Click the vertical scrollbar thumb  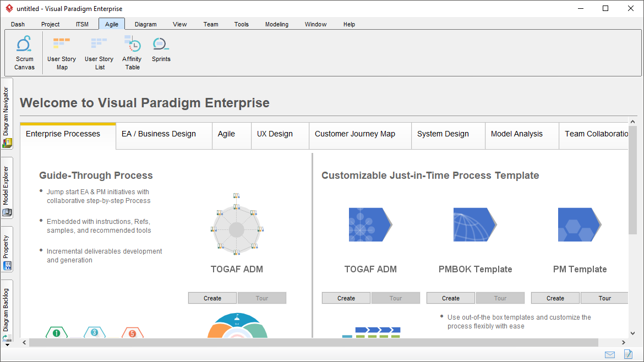(632, 180)
